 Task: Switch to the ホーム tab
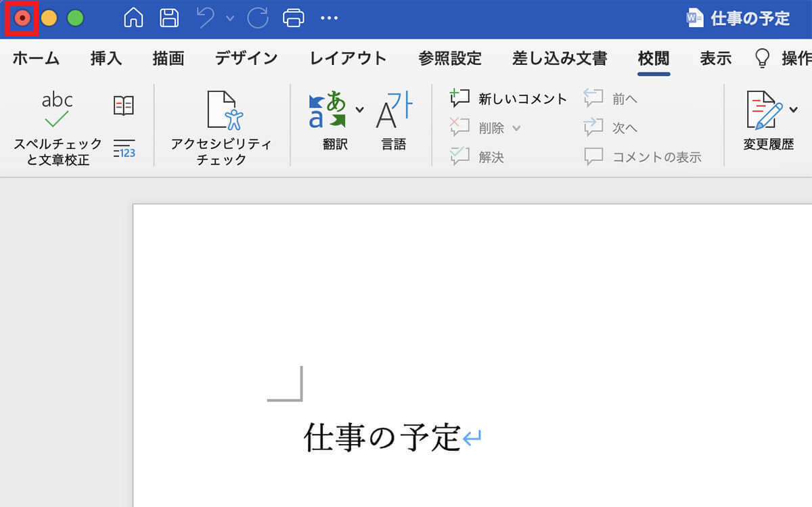[36, 59]
